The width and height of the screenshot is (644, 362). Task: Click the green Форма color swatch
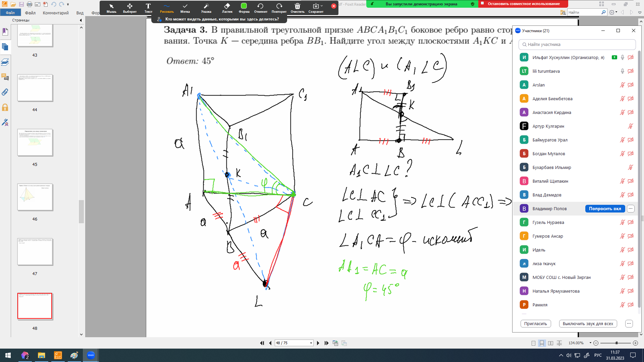(x=244, y=6)
